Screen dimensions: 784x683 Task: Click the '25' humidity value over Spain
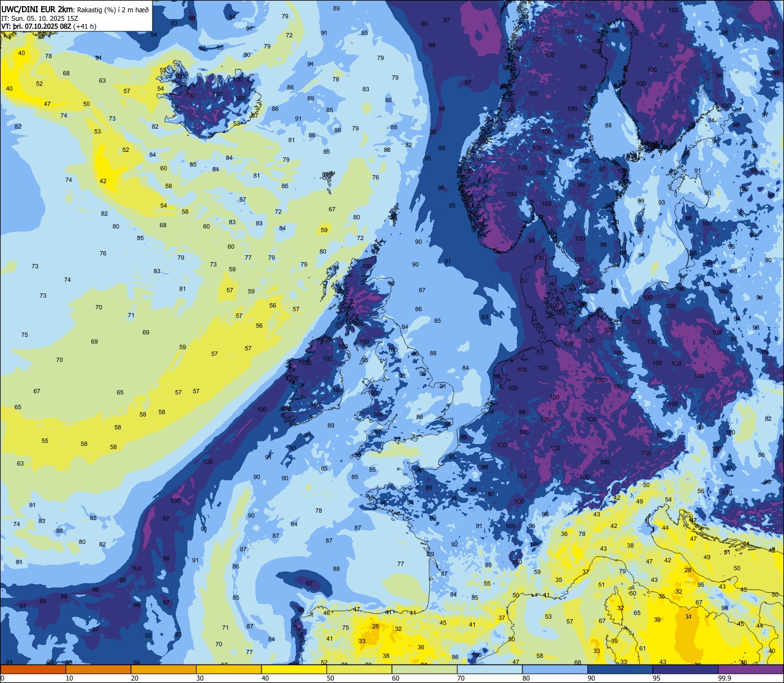[x=375, y=626]
